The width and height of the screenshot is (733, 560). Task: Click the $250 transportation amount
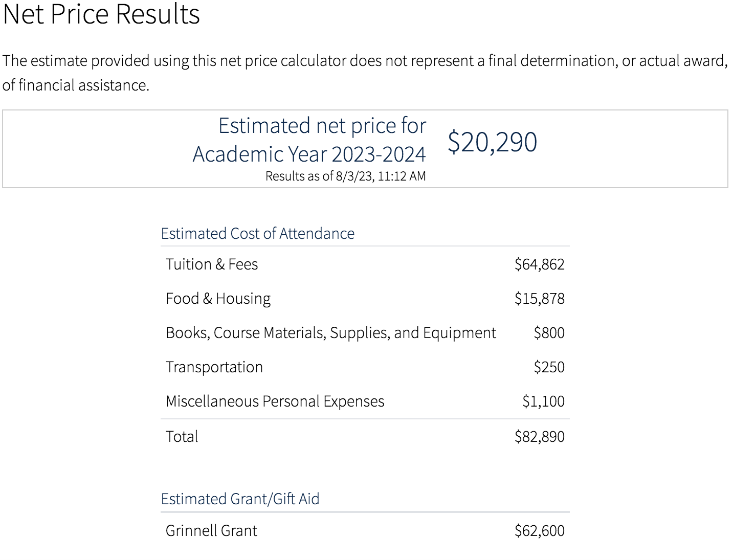(549, 367)
